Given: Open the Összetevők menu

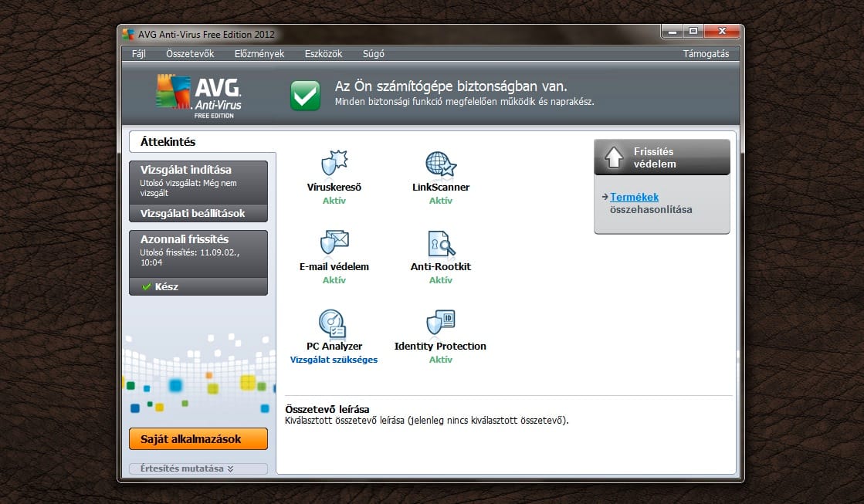Looking at the screenshot, I should point(190,53).
